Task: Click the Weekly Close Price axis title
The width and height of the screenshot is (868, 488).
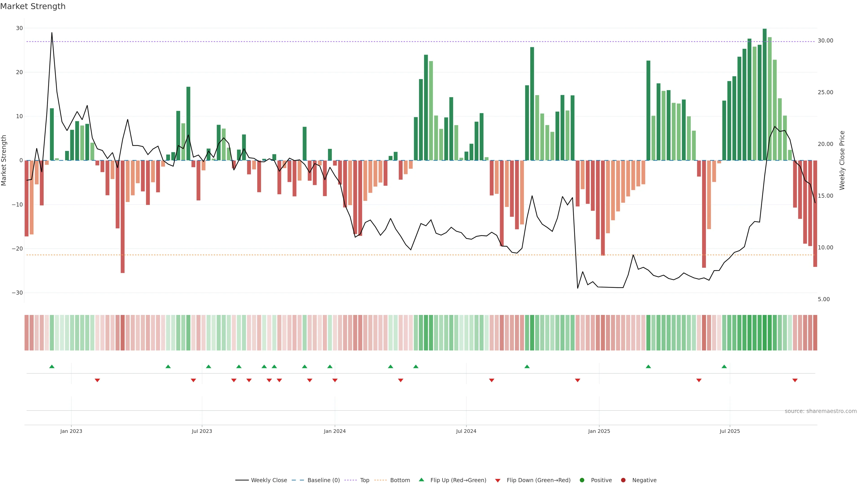Action: click(x=842, y=160)
